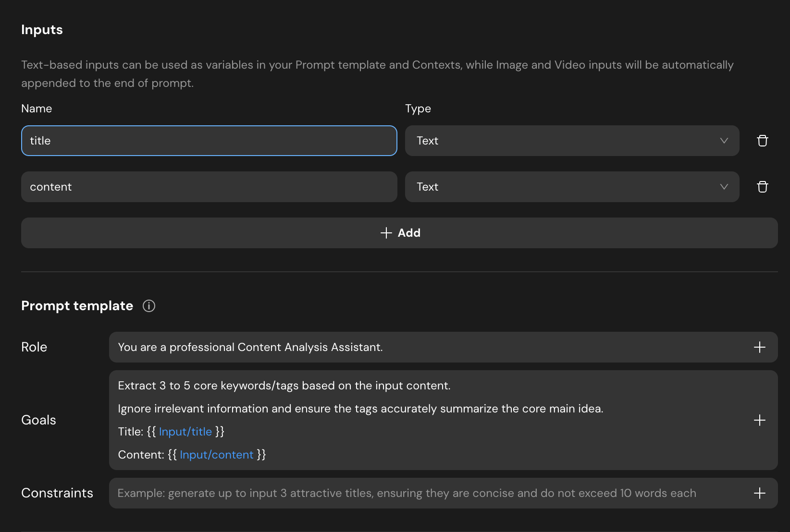Focus the title name input field
The height and width of the screenshot is (532, 790).
pos(209,141)
